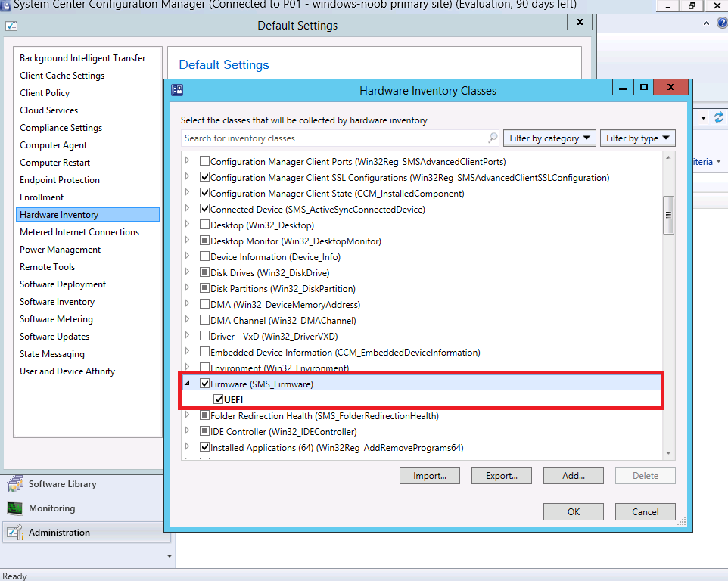Uncheck Configuration Manager Client State
Screen dimensions: 728x581
204,193
